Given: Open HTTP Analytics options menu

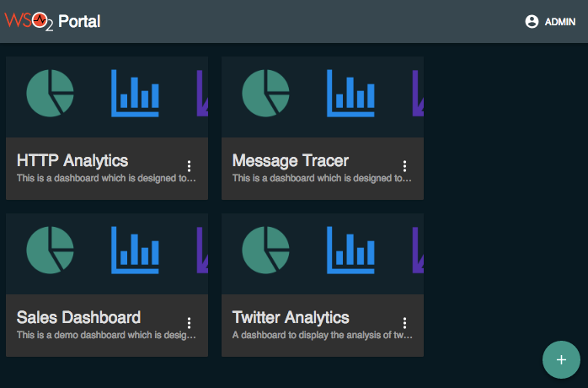Looking at the screenshot, I should 189,166.
